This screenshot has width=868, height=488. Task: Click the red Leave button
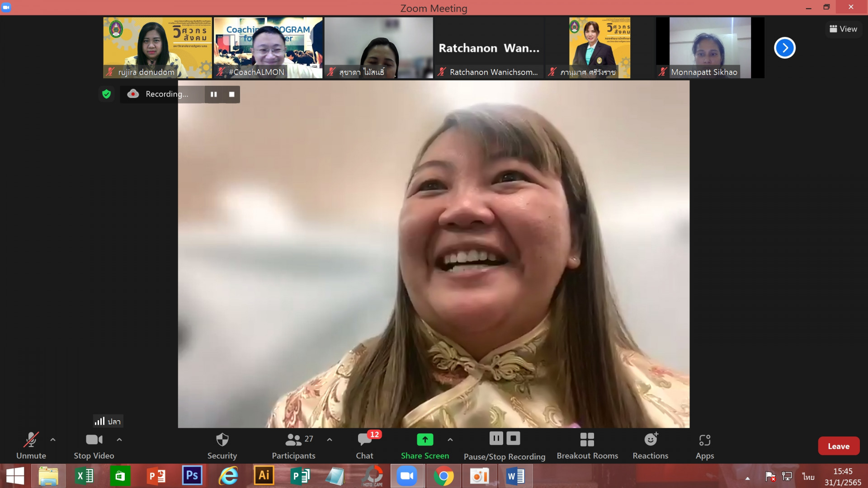[839, 446]
